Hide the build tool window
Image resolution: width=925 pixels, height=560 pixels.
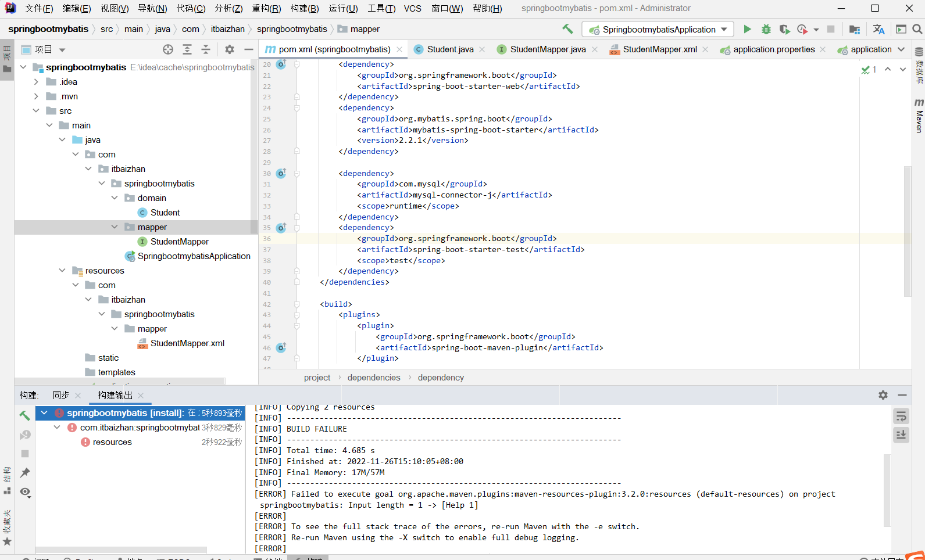pyautogui.click(x=902, y=395)
